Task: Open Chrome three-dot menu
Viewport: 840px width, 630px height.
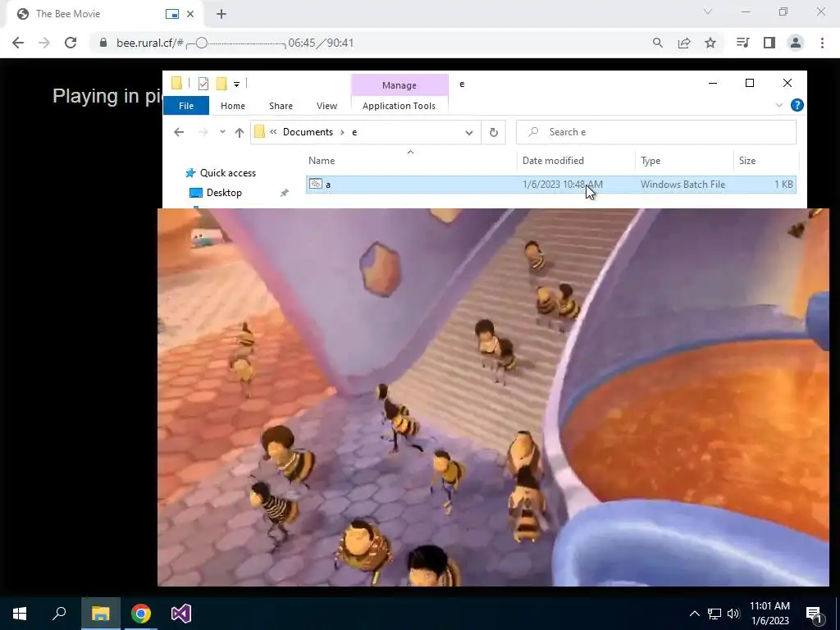Action: pos(822,43)
